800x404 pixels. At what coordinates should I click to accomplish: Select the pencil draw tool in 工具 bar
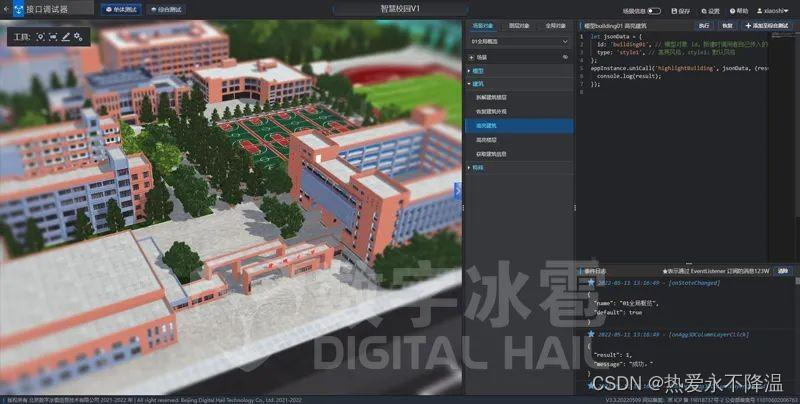coord(66,37)
